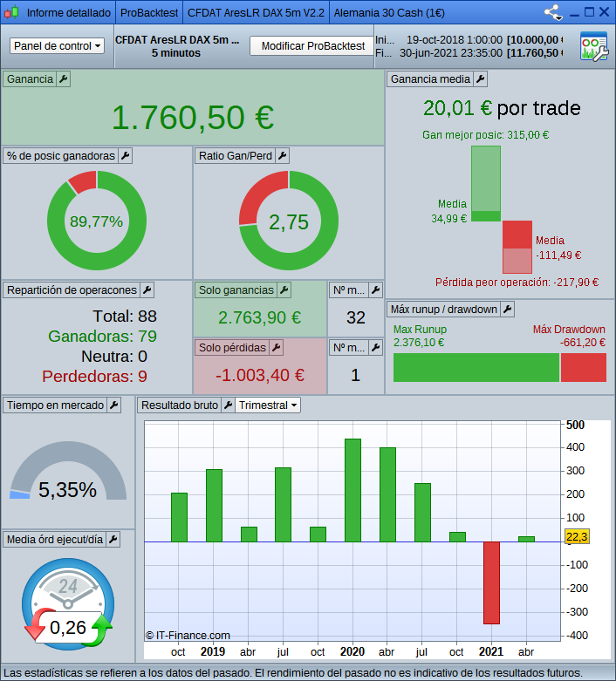Image resolution: width=616 pixels, height=681 pixels.
Task: Click the 89,77% winning positions donut
Action: [x=97, y=221]
